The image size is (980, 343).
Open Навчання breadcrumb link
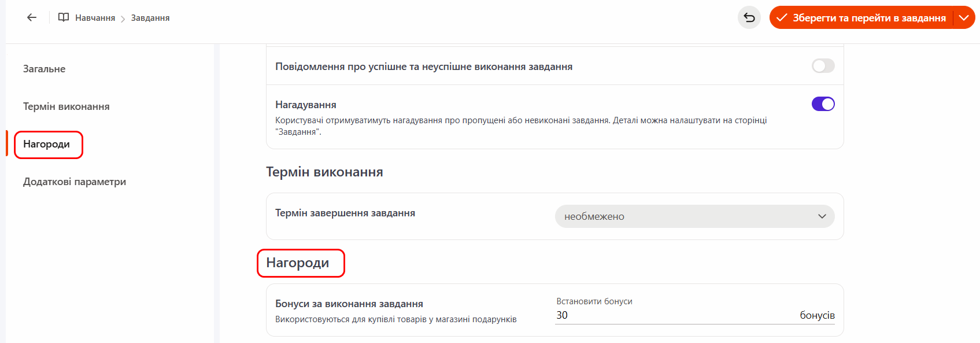click(95, 18)
